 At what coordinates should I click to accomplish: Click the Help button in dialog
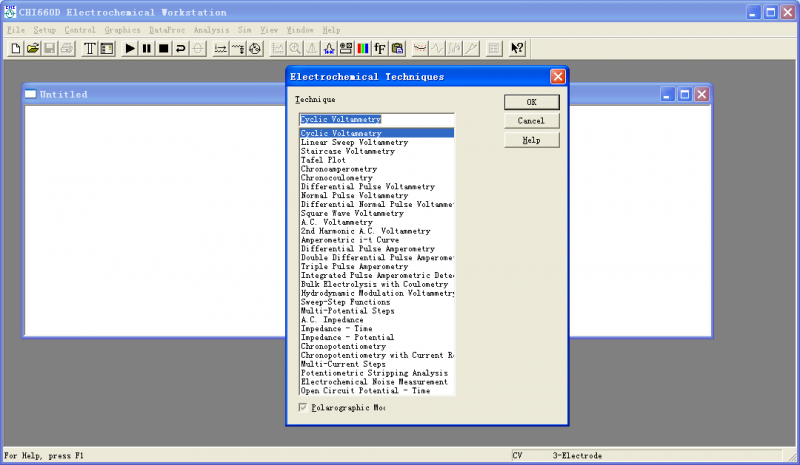click(x=532, y=140)
